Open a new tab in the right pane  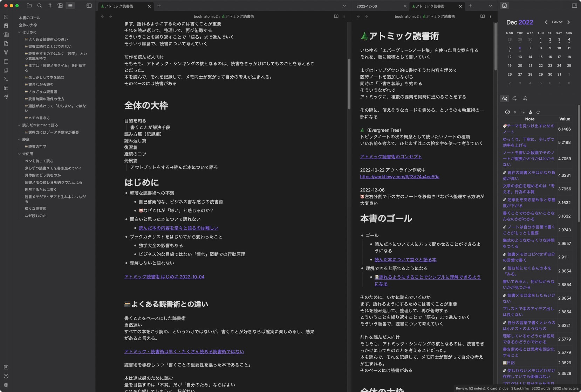click(470, 6)
